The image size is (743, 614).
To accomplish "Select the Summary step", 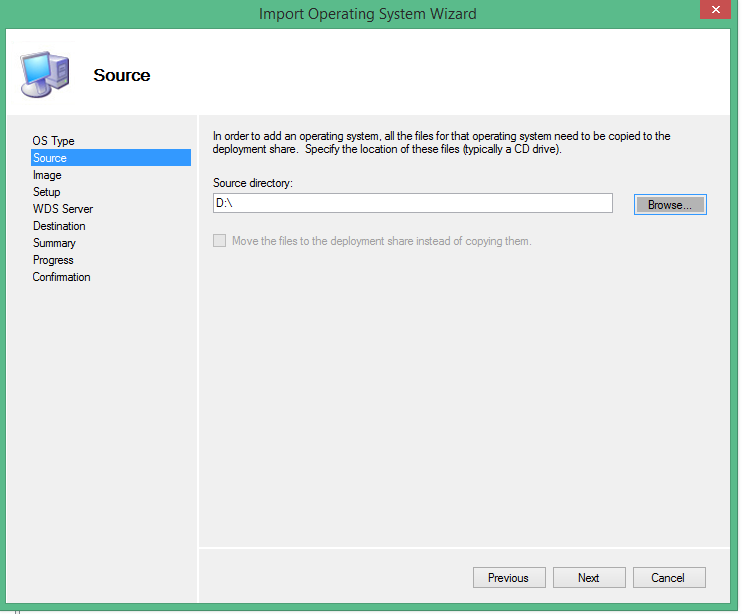I will pos(54,243).
